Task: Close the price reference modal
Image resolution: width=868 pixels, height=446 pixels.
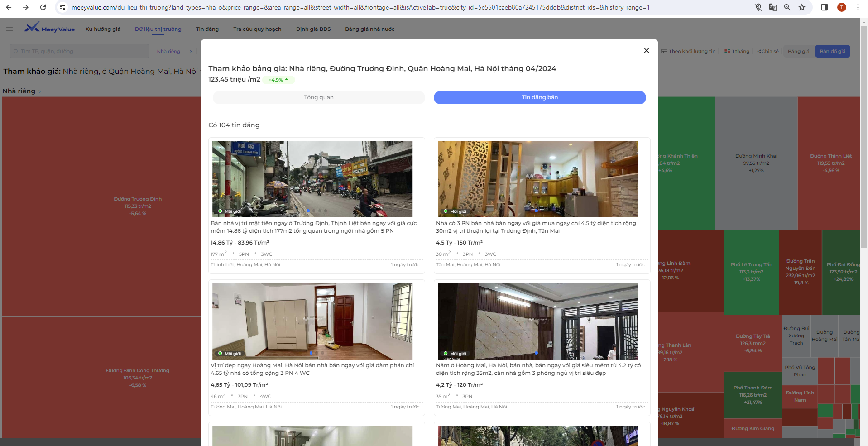Action: coord(647,50)
